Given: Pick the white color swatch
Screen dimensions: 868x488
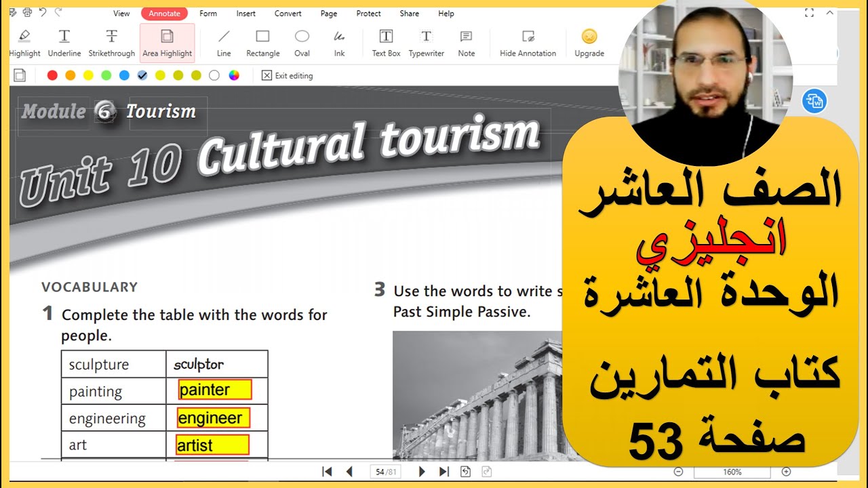Looking at the screenshot, I should (214, 75).
